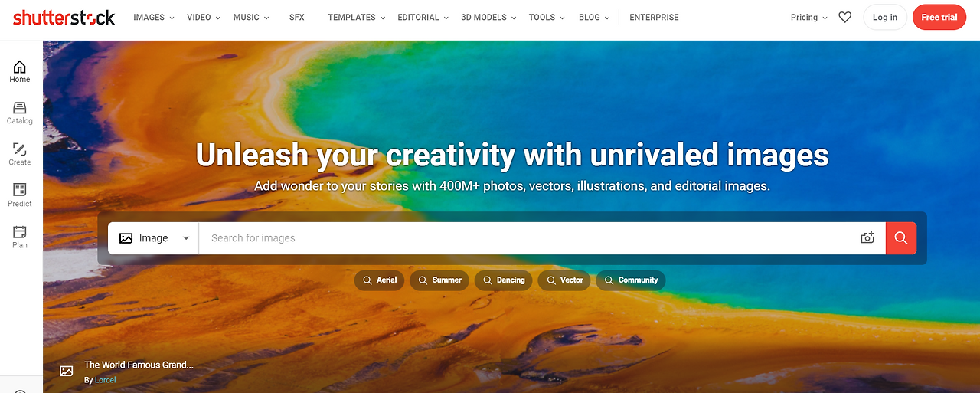Image resolution: width=980 pixels, height=393 pixels.
Task: Click the search by image camera icon
Action: coord(867,238)
